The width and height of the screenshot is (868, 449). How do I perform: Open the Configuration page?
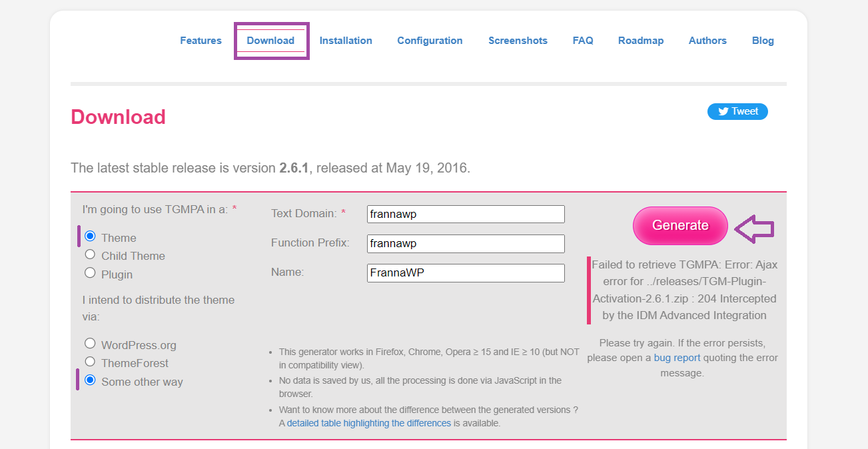click(430, 41)
